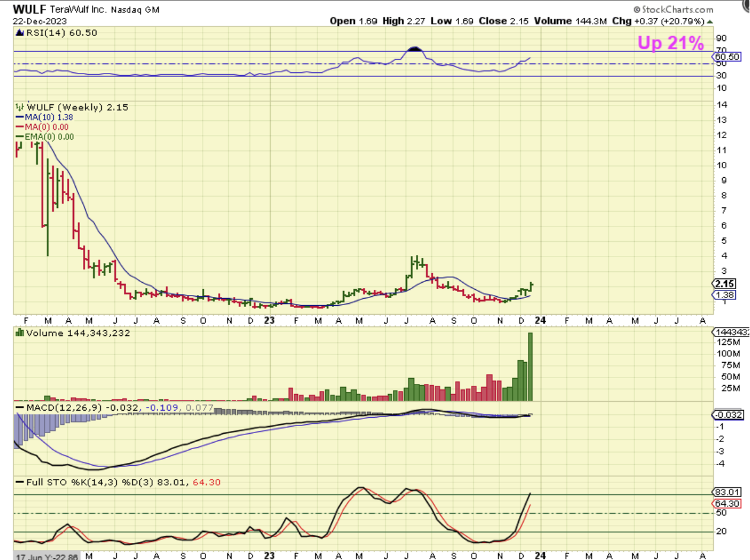Click the 2.15 current price axis label
Screen dimensions: 750x560
pos(724,283)
